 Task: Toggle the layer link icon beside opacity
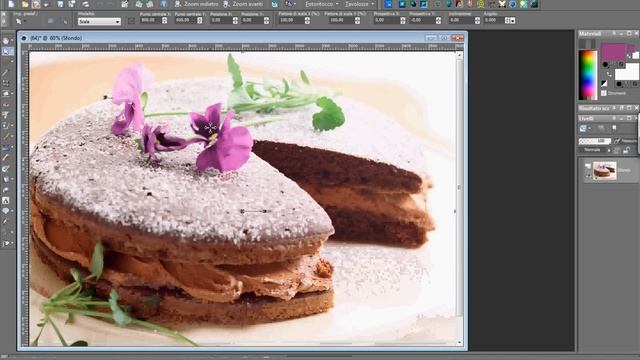[x=617, y=141]
